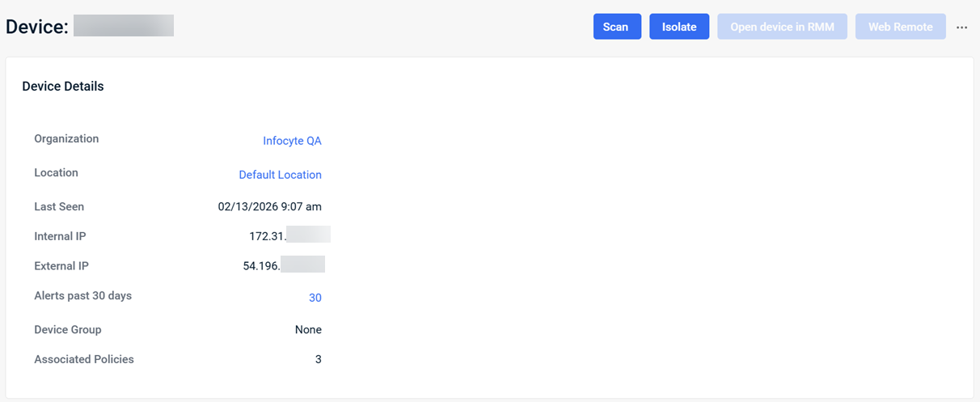The image size is (980, 402).
Task: Open the three-dot more options menu
Action: pyautogui.click(x=961, y=27)
